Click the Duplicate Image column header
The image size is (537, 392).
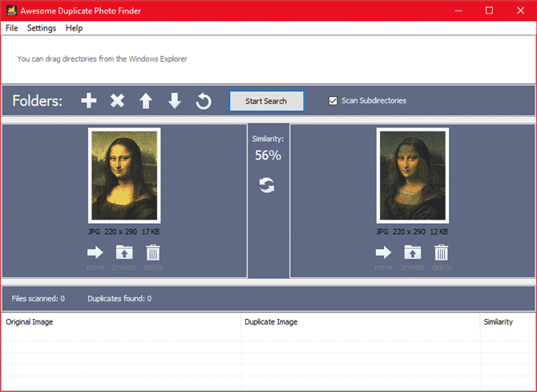point(361,321)
